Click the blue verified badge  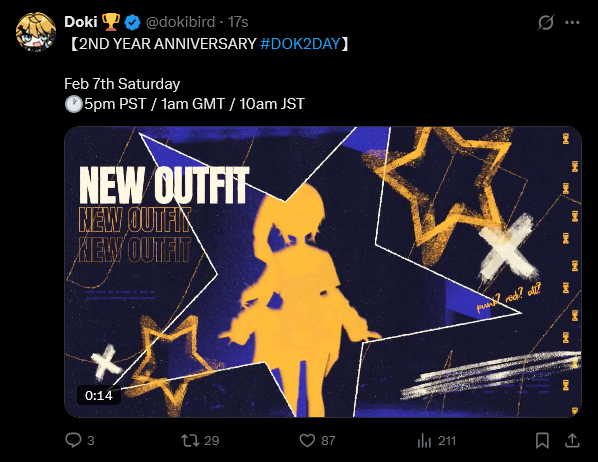coord(132,22)
